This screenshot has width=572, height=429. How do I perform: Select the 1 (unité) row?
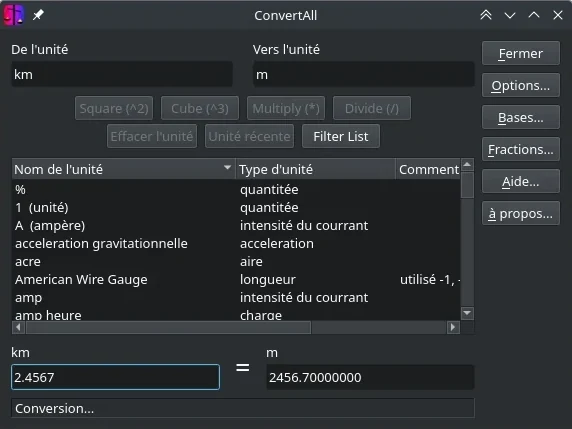236,208
